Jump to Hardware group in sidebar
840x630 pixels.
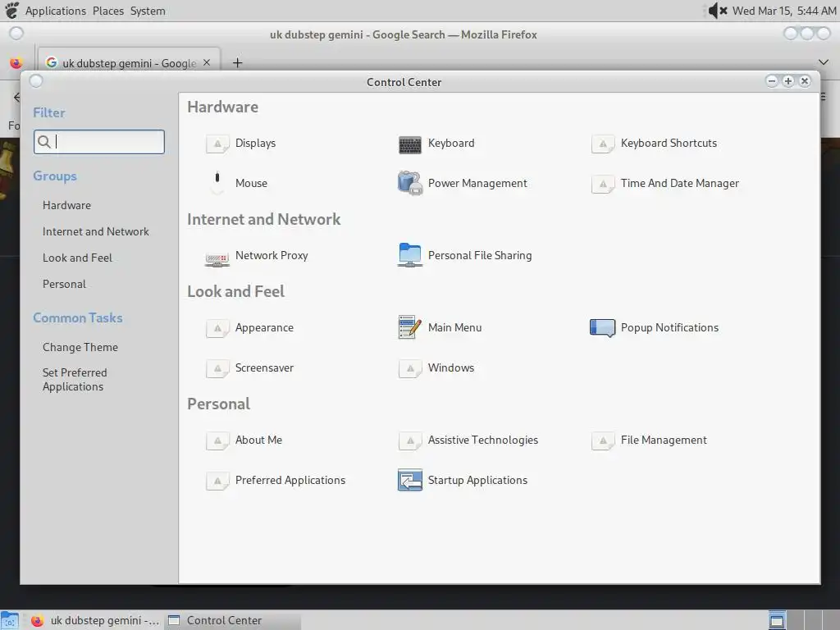click(x=66, y=205)
